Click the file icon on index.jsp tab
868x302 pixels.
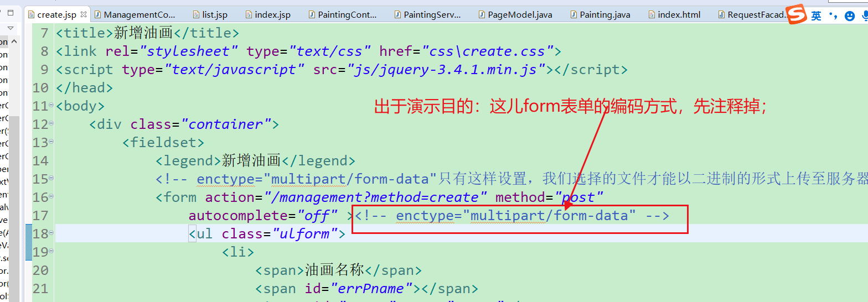(247, 14)
